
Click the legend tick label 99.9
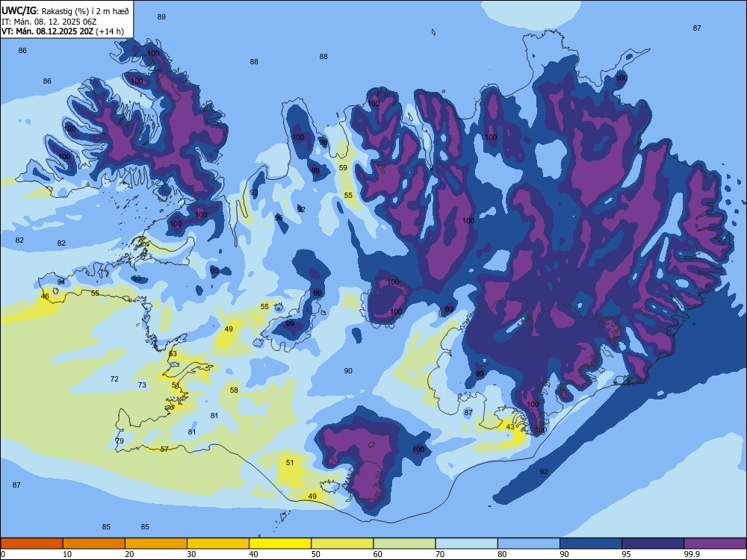click(x=692, y=554)
